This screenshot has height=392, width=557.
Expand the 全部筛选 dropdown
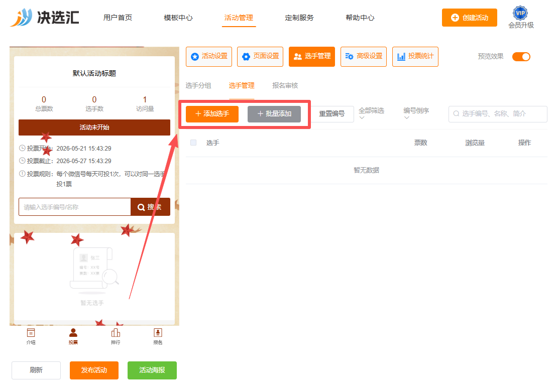[371, 113]
